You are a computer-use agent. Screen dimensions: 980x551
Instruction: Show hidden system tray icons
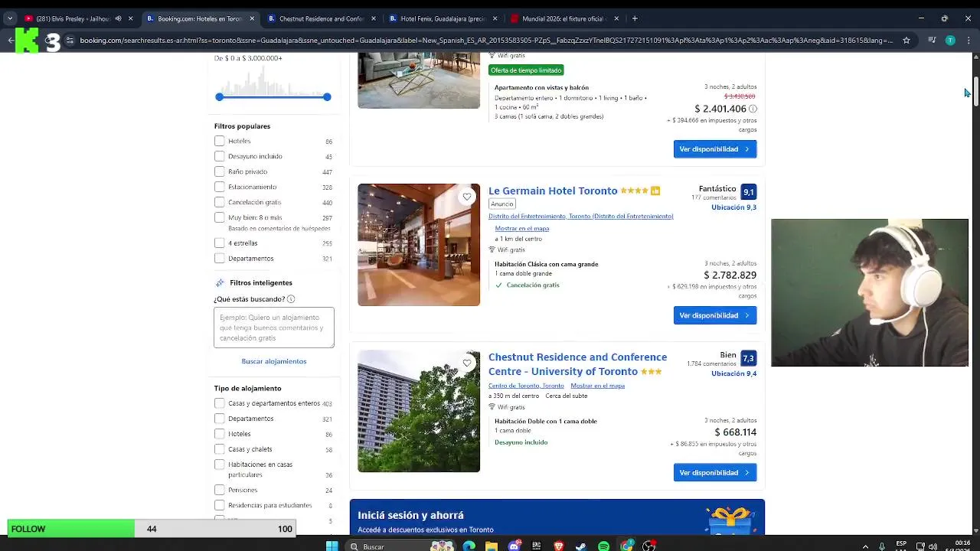tap(866, 546)
